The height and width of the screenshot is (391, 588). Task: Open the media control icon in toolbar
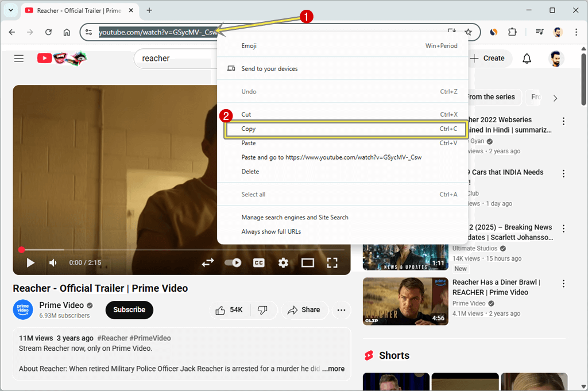click(x=540, y=32)
